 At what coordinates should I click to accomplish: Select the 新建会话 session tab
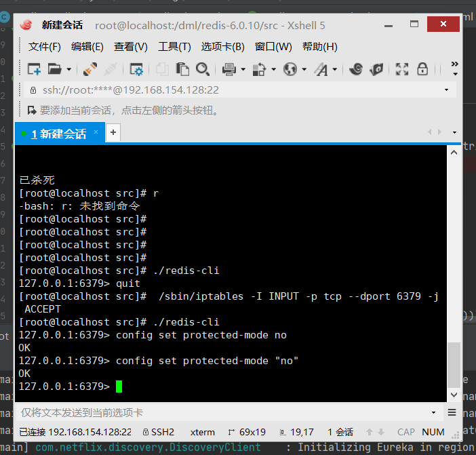click(60, 134)
